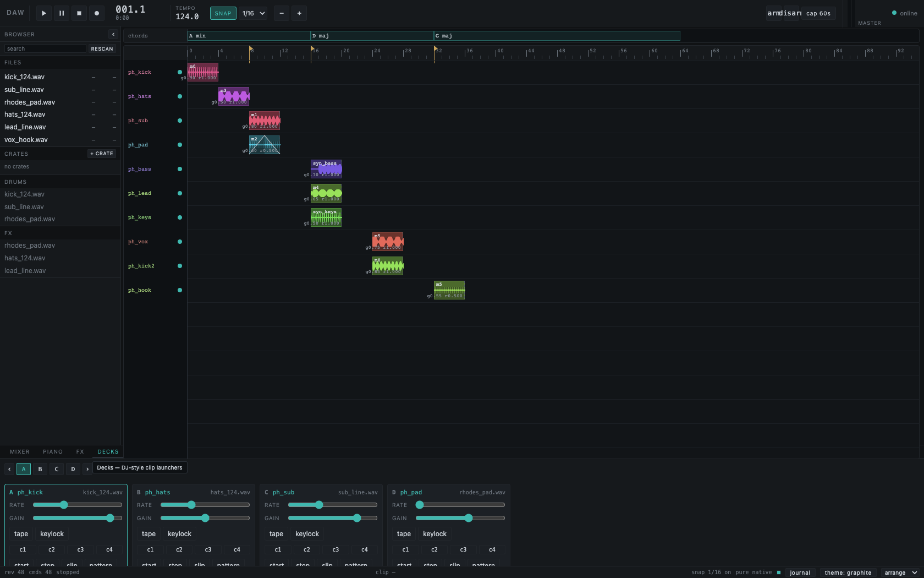The height and width of the screenshot is (578, 924).
Task: Click the timeline marker at beat 16
Action: click(312, 49)
